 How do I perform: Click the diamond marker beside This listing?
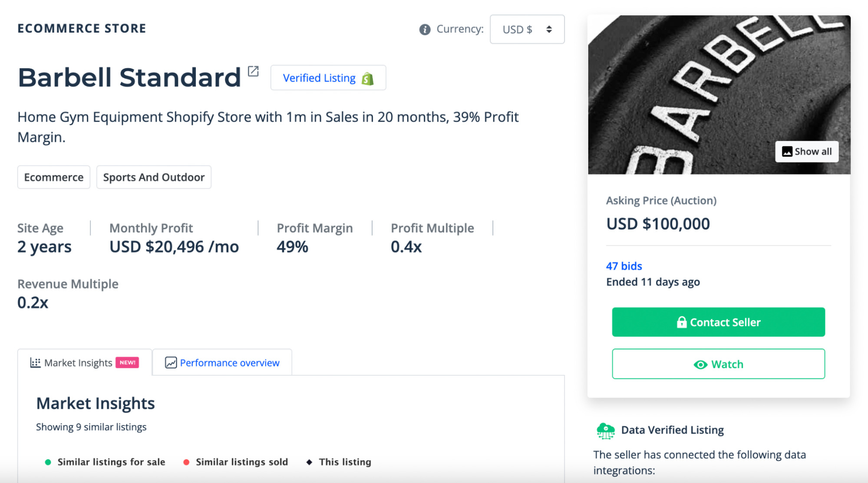point(310,462)
